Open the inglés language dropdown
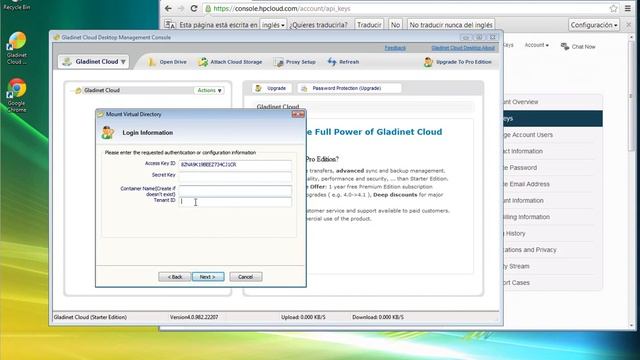 [273, 25]
